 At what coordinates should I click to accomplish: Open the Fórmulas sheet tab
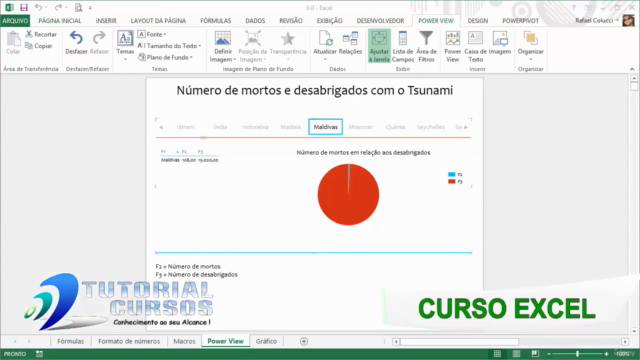pos(71,341)
